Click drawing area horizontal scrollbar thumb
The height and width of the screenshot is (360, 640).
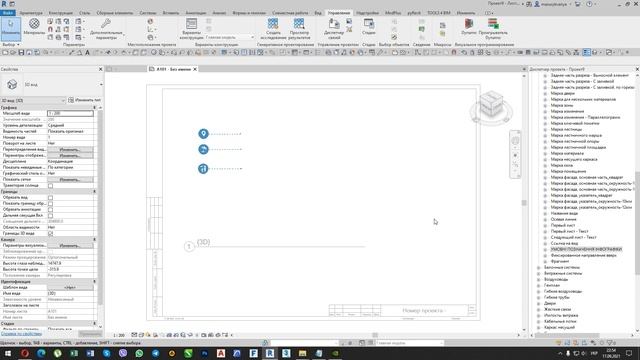click(x=375, y=335)
